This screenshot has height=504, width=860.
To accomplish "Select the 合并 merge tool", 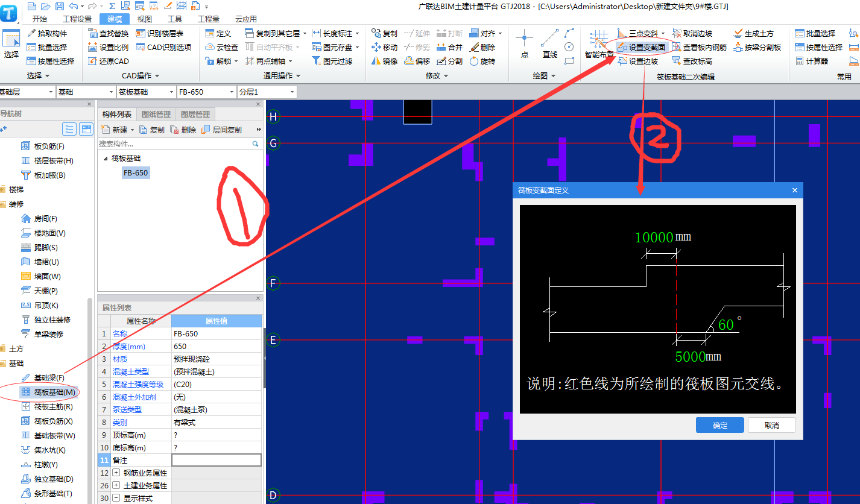I will [449, 47].
